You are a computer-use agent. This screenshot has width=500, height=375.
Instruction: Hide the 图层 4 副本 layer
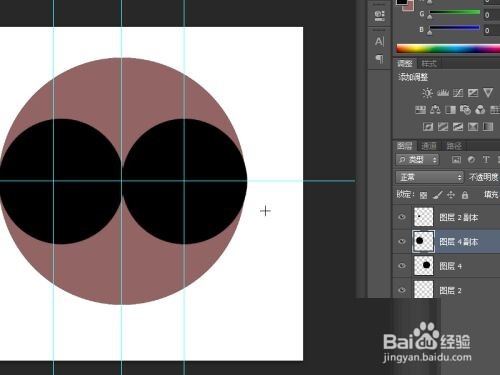pos(402,241)
